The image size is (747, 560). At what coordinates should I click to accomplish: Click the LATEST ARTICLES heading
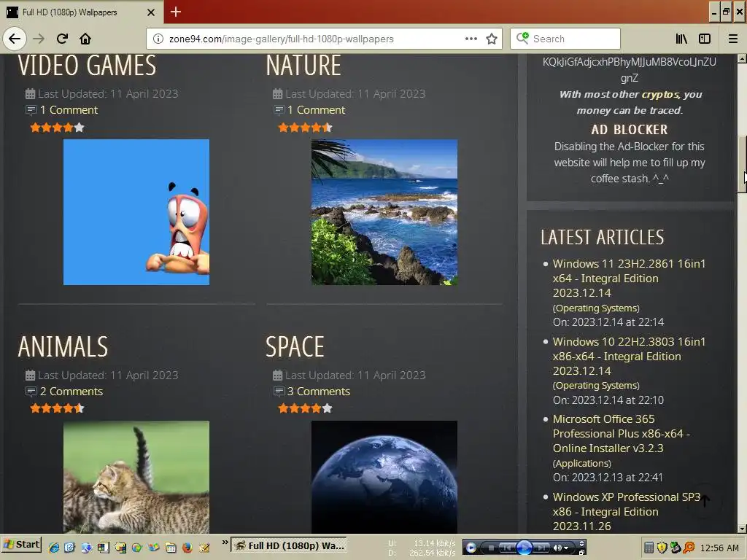point(602,237)
